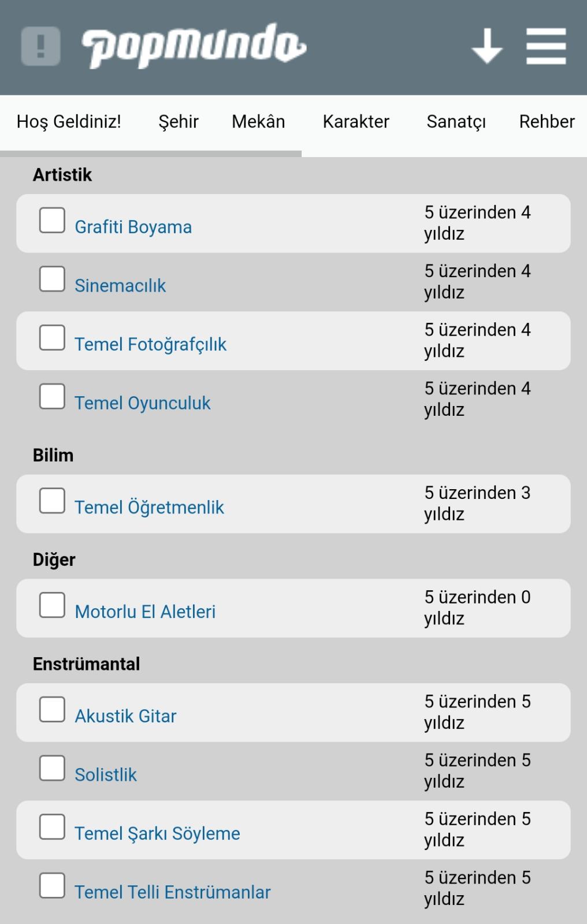Tick the Sinemacılık checkbox
The width and height of the screenshot is (587, 924).
[52, 279]
